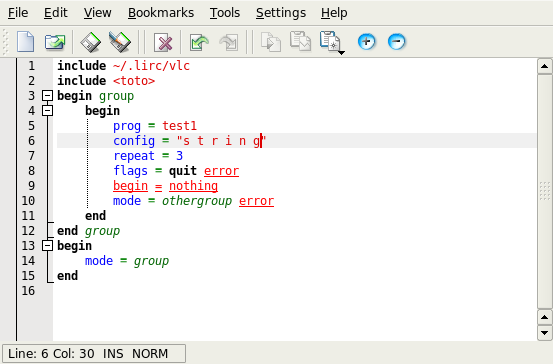Close the document with the red X icon
Screen dimensions: 553x364
[x=163, y=42]
